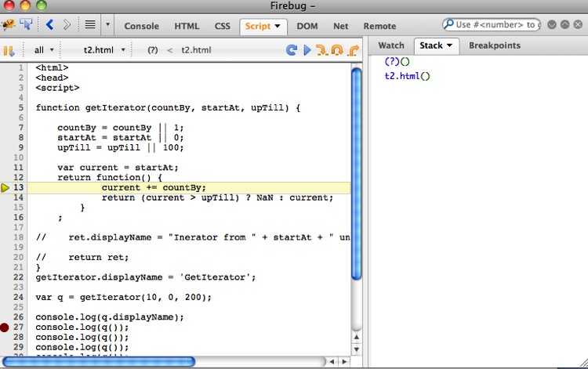
Task: Focus the search box in toolbar
Action: (x=492, y=25)
